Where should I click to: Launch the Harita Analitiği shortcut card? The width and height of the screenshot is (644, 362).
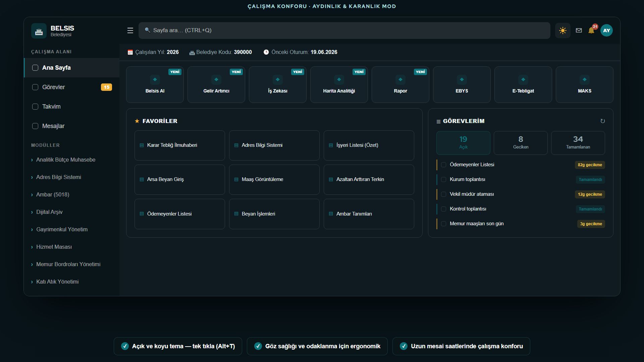[x=339, y=84]
